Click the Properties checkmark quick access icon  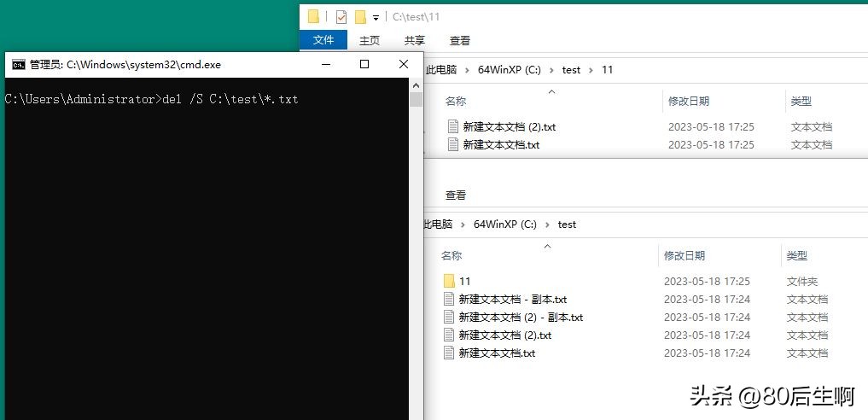coord(341,17)
